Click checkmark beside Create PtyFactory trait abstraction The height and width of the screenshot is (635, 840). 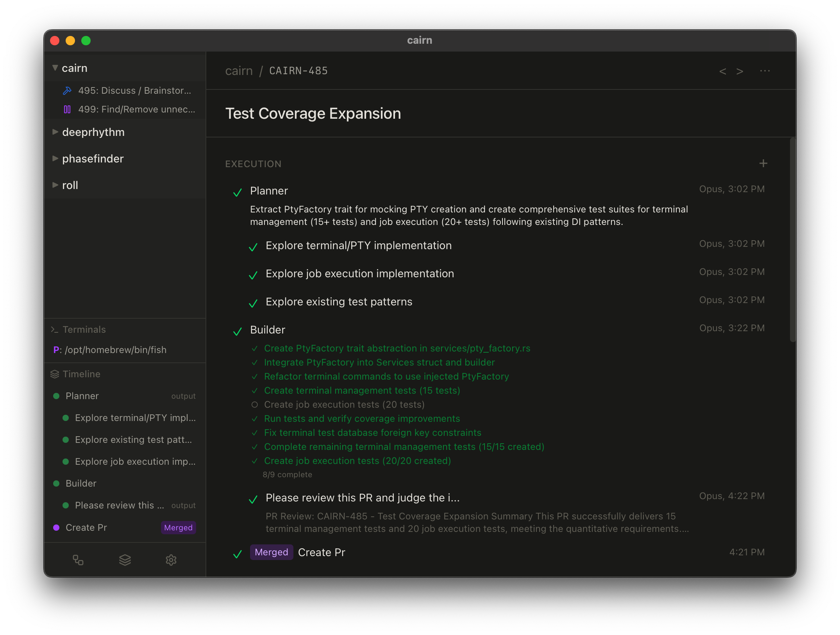255,348
